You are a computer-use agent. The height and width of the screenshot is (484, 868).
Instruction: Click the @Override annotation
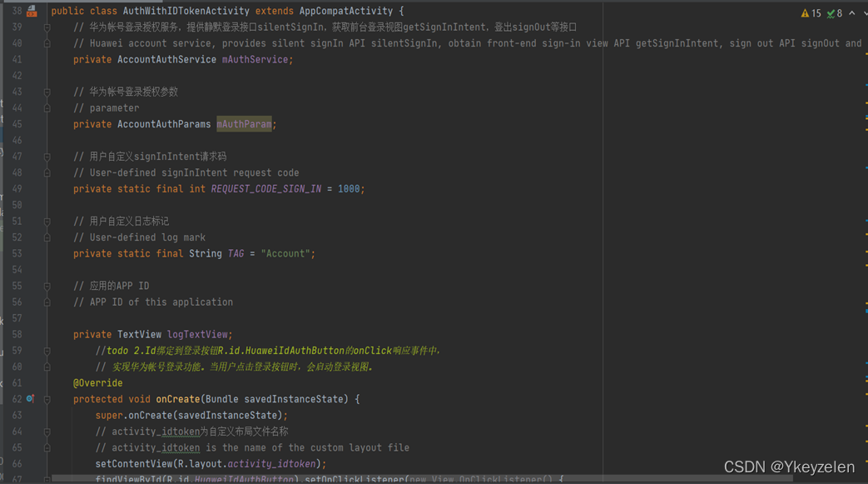click(98, 383)
